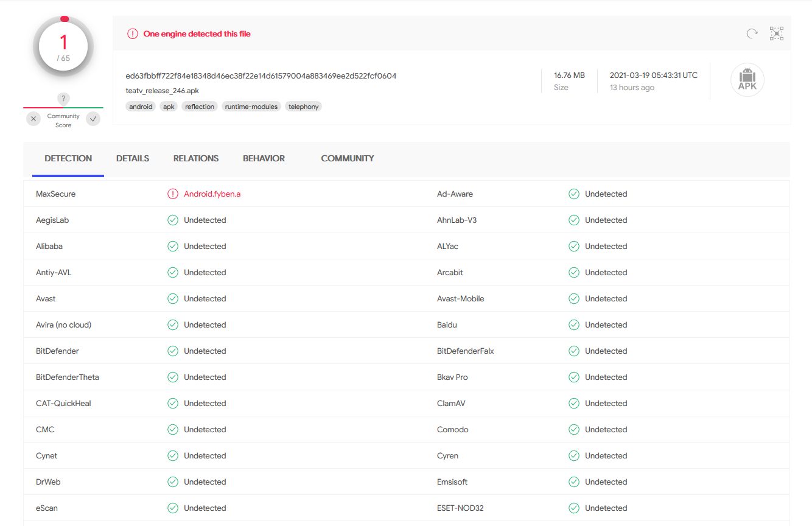Click the green check icon for Antiy-AVL
812x526 pixels.
tap(173, 273)
